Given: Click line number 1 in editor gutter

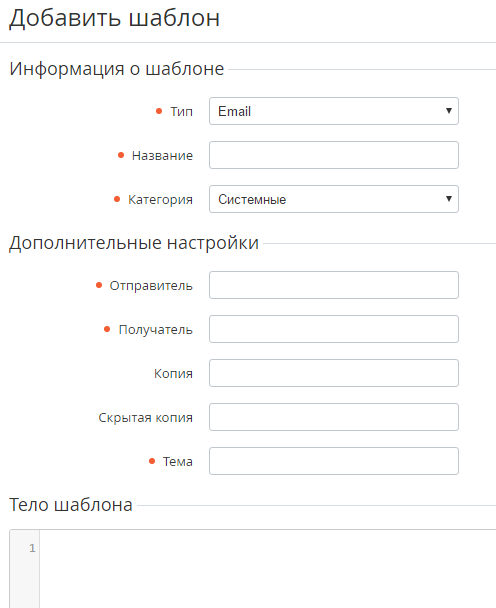Looking at the screenshot, I should coord(32,548).
